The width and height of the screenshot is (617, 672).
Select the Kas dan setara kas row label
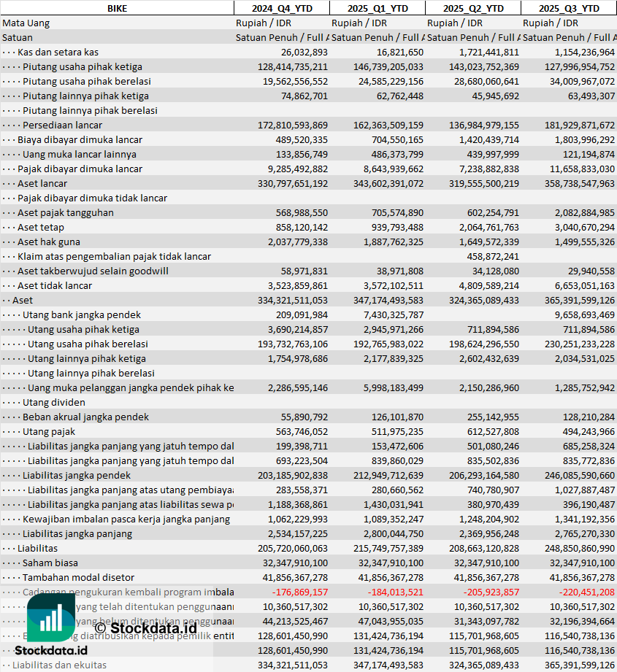pos(58,53)
